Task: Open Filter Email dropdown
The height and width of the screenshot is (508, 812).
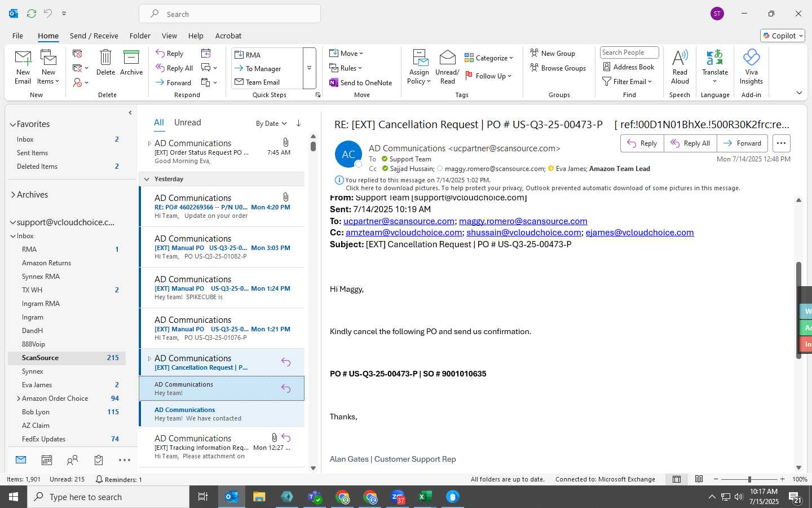Action: tap(627, 81)
